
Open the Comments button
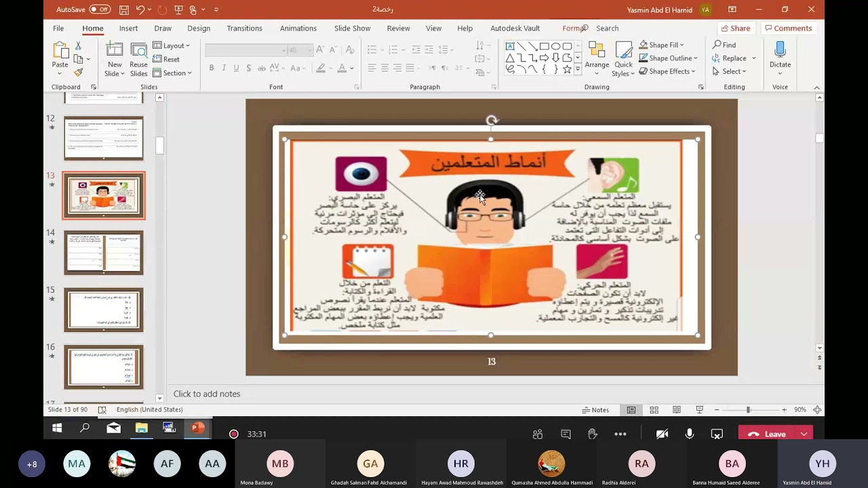pos(788,28)
